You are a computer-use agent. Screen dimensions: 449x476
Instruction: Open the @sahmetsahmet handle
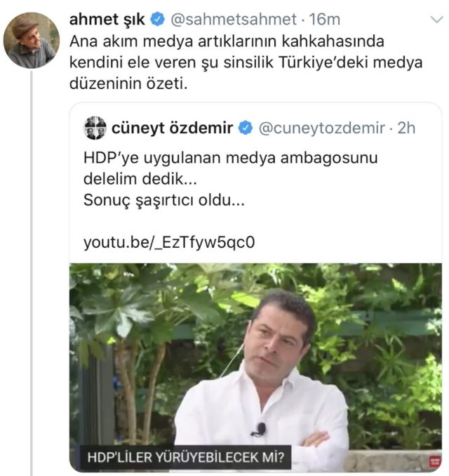pyautogui.click(x=234, y=20)
